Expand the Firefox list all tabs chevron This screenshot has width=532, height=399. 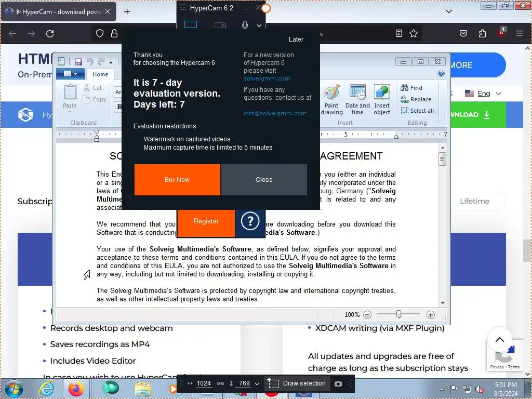pos(448,11)
